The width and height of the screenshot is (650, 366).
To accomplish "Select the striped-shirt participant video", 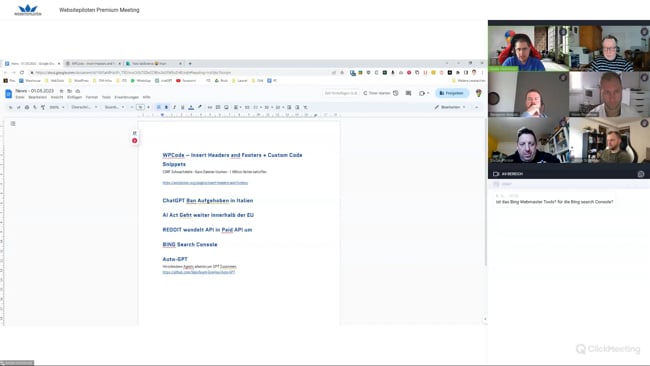I will 609,48.
